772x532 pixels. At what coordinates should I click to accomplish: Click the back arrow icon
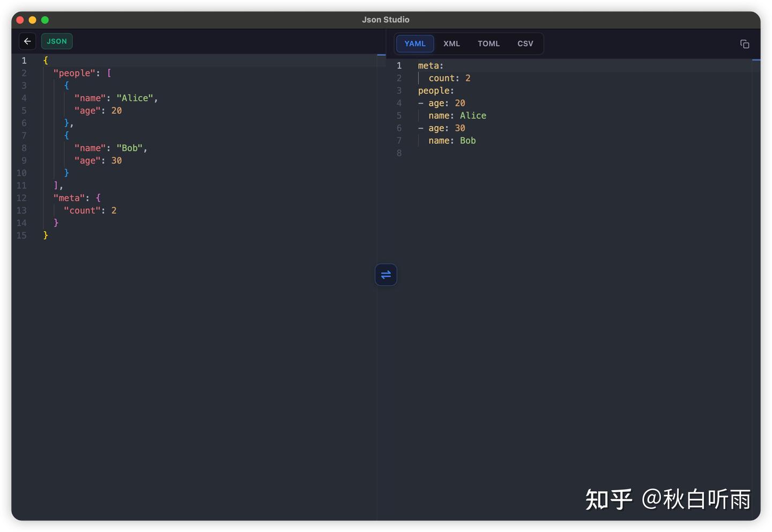(x=27, y=41)
